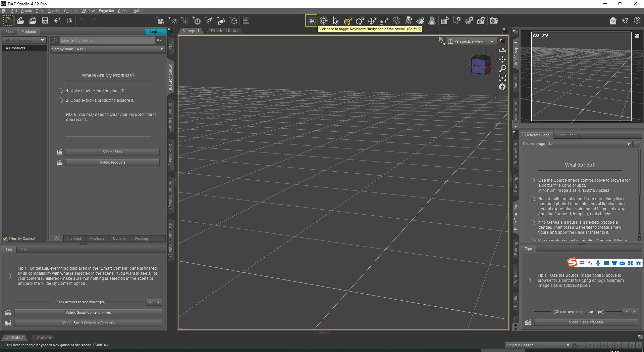This screenshot has height=352, width=644.
Task: Select the Rotate tool in the toolbar
Action: pos(360,20)
